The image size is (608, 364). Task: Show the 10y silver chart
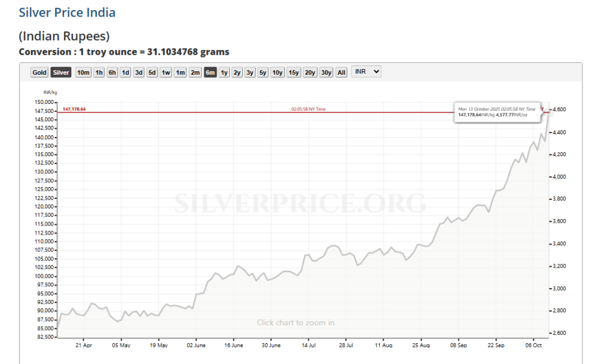(x=277, y=72)
